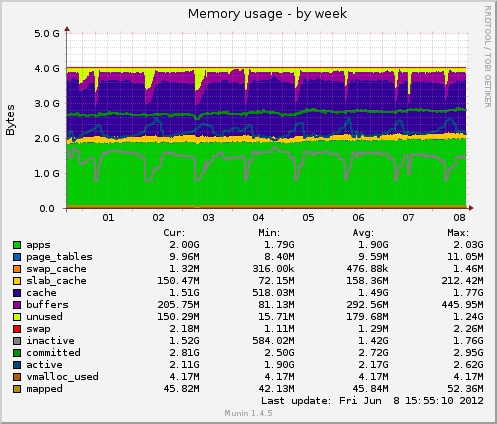Screen dimensions: 497x424
Task: Click committed max value 2.95G
Action: coord(468,353)
